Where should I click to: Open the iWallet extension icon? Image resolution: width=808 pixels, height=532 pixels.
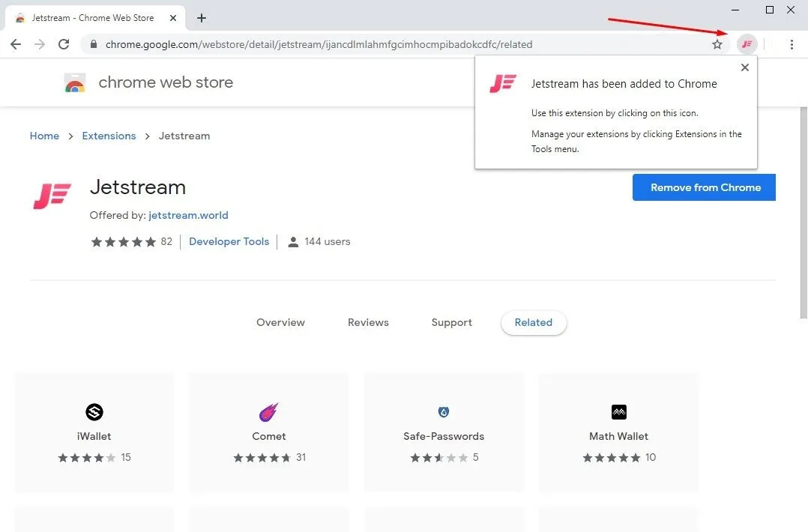coord(94,412)
